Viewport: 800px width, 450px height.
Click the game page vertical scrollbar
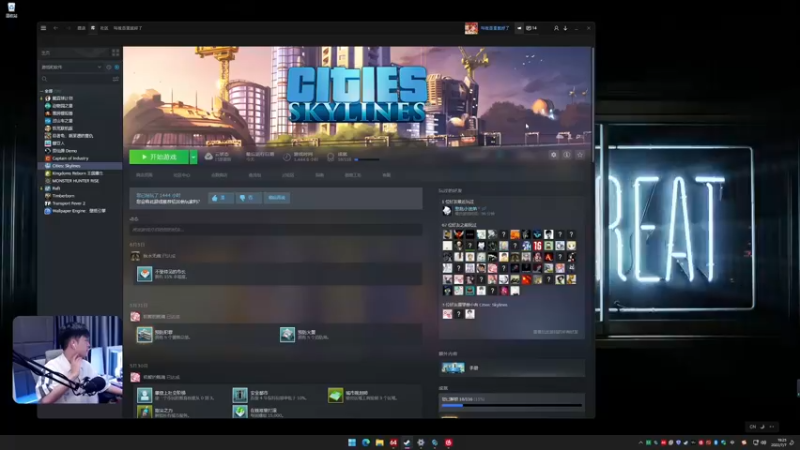point(592,104)
